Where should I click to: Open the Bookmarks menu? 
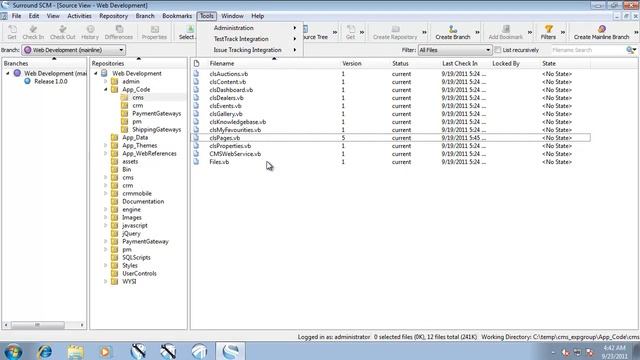pos(177,16)
